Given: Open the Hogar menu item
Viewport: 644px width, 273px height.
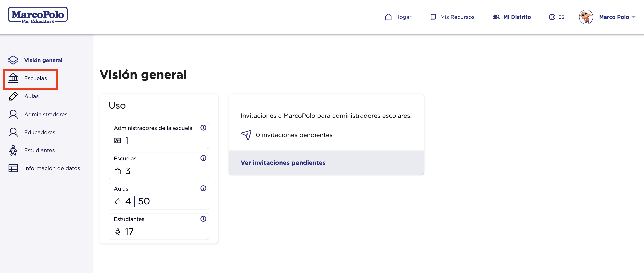Looking at the screenshot, I should [403, 17].
